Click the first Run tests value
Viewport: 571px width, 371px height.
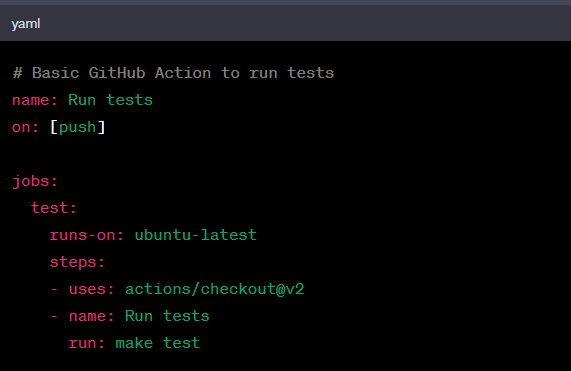tap(110, 100)
